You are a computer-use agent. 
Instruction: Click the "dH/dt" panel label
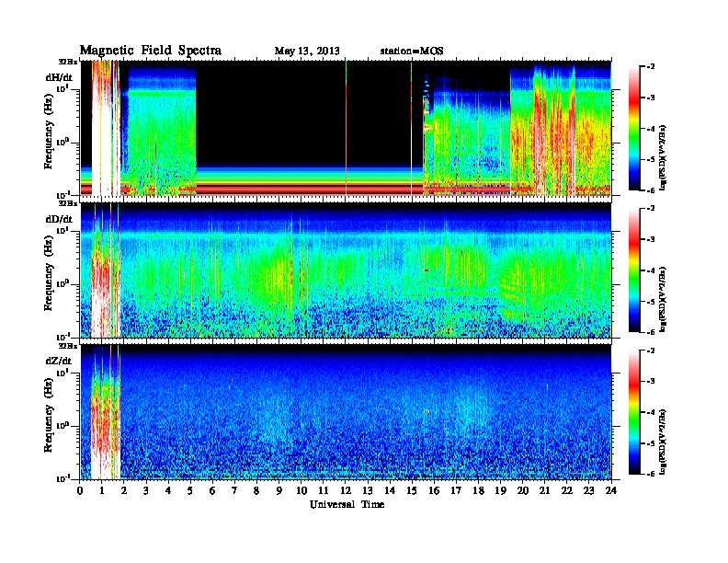point(59,77)
